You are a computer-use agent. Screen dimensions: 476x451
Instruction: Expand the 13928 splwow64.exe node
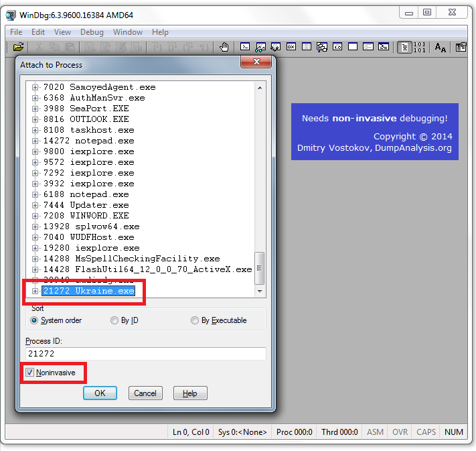(35, 227)
